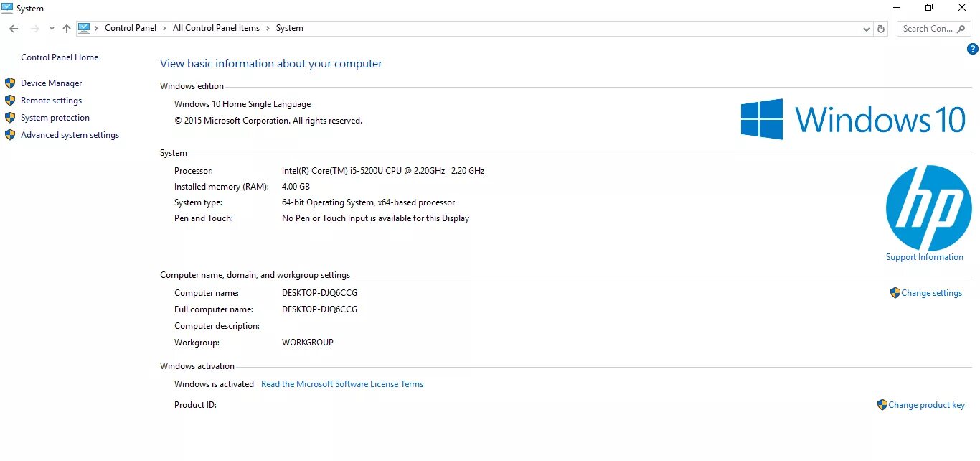Open Advanced system settings
This screenshot has width=980, height=461.
coord(70,135)
